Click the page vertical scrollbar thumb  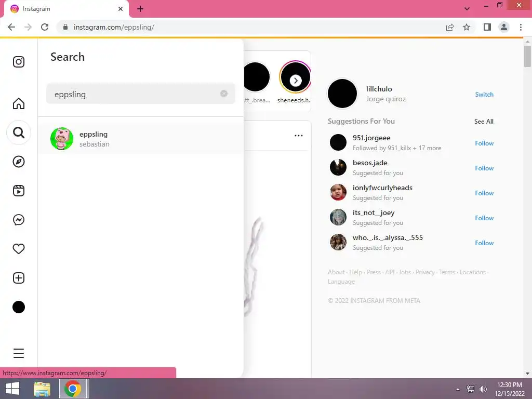click(527, 56)
